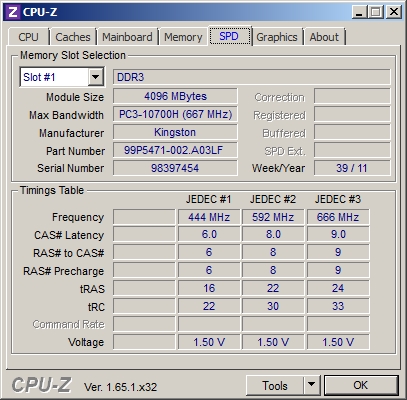Click the SPD tab
The image size is (407, 400).
pos(230,36)
